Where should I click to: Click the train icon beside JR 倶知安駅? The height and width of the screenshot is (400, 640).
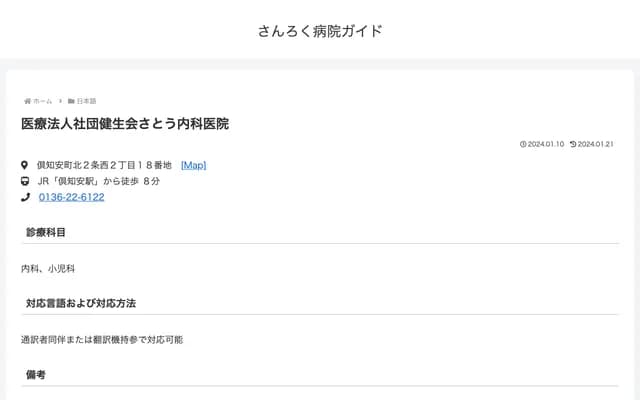tap(25, 181)
